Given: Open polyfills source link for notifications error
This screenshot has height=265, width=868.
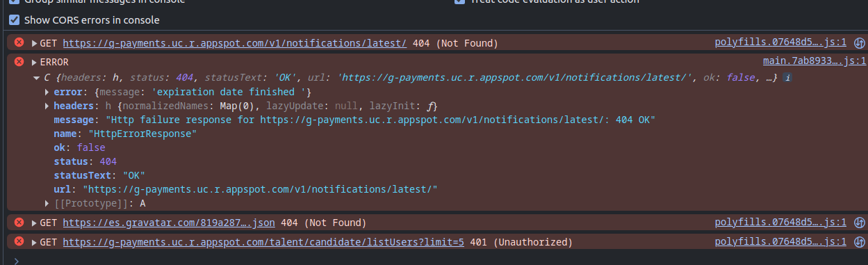Looking at the screenshot, I should tap(780, 42).
